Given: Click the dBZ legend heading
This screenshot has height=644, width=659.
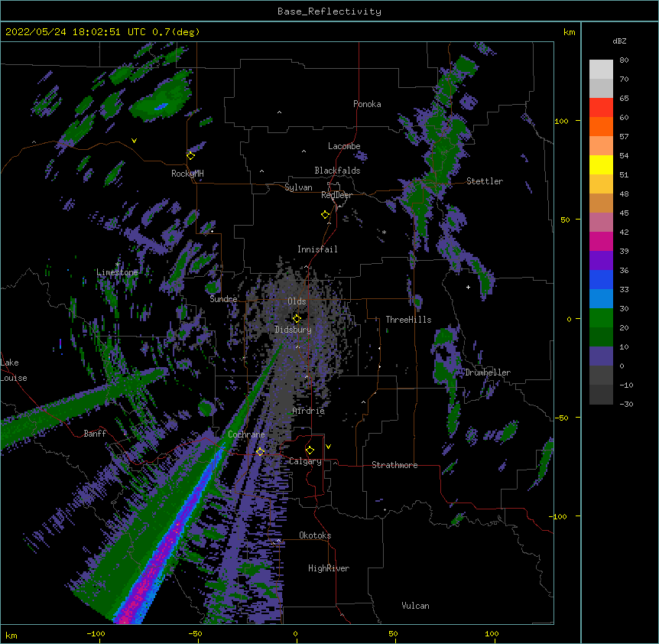Looking at the screenshot, I should pos(619,41).
